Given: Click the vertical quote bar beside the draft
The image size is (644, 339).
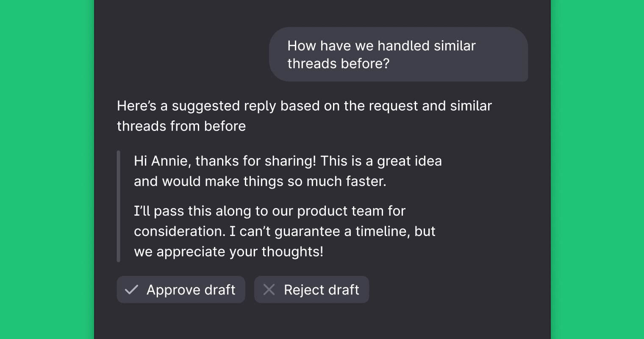Looking at the screenshot, I should [119, 206].
